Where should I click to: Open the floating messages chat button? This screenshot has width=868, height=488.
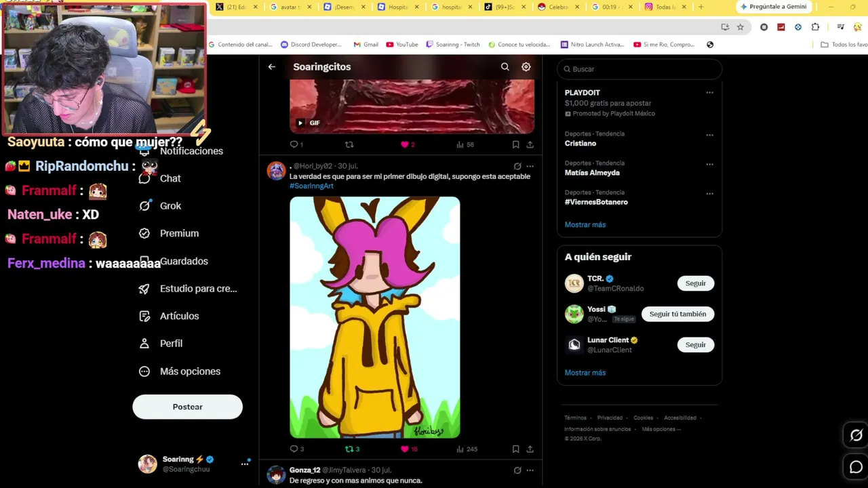click(x=856, y=467)
